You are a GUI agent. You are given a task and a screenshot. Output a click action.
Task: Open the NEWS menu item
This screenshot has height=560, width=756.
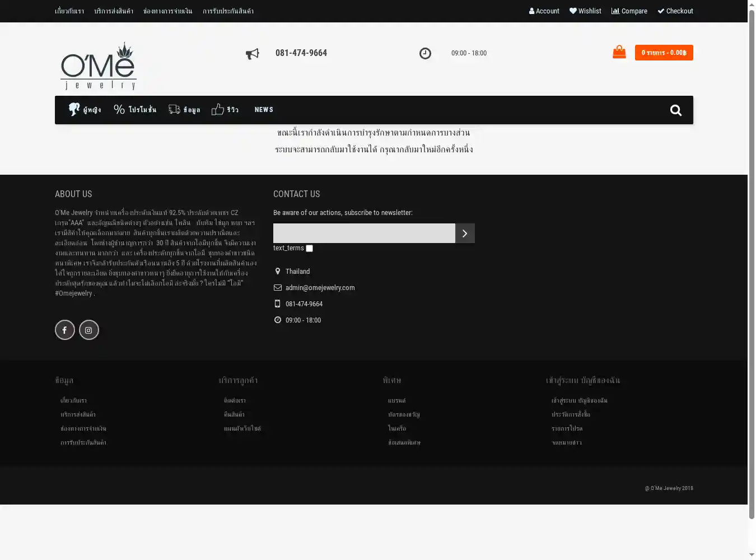click(264, 110)
